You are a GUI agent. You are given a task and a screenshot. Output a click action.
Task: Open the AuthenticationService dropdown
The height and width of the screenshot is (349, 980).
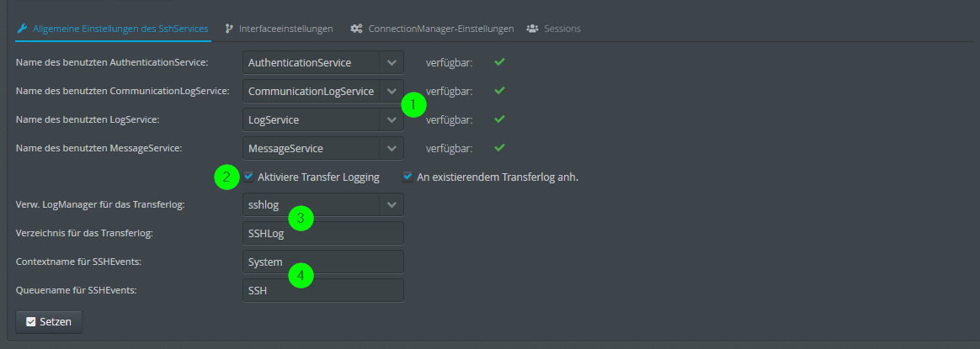(391, 62)
